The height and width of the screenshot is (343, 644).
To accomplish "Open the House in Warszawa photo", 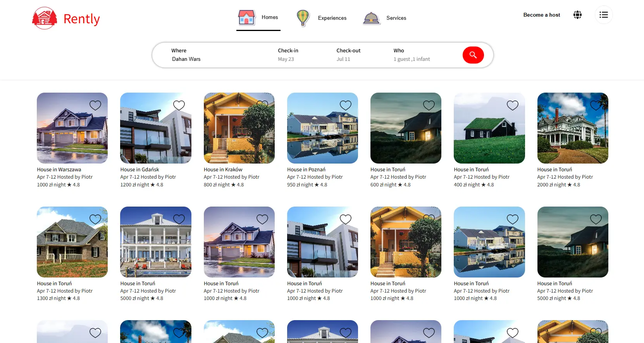I will coord(72,128).
